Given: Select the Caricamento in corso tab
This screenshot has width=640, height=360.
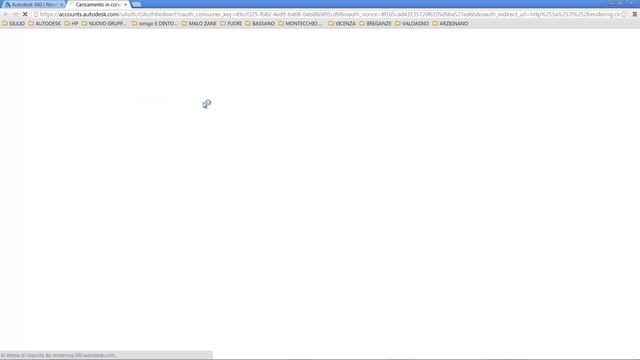Looking at the screenshot, I should coord(98,4).
